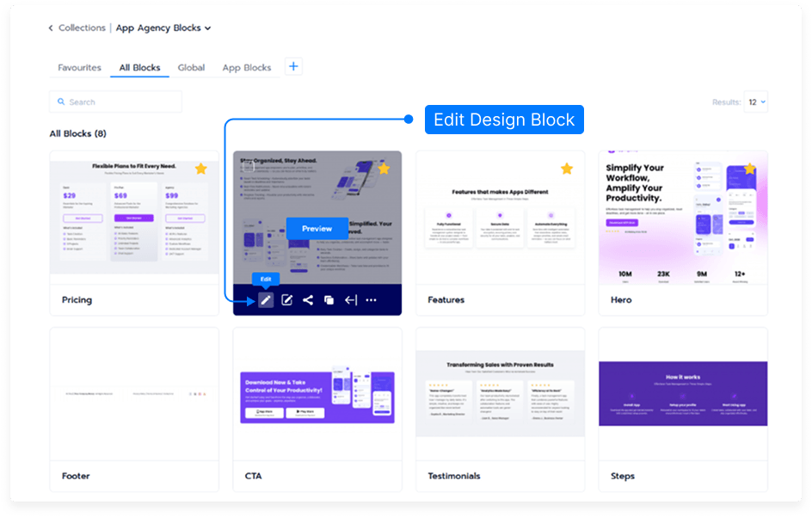Unfavourite the Pricing block star

(200, 169)
